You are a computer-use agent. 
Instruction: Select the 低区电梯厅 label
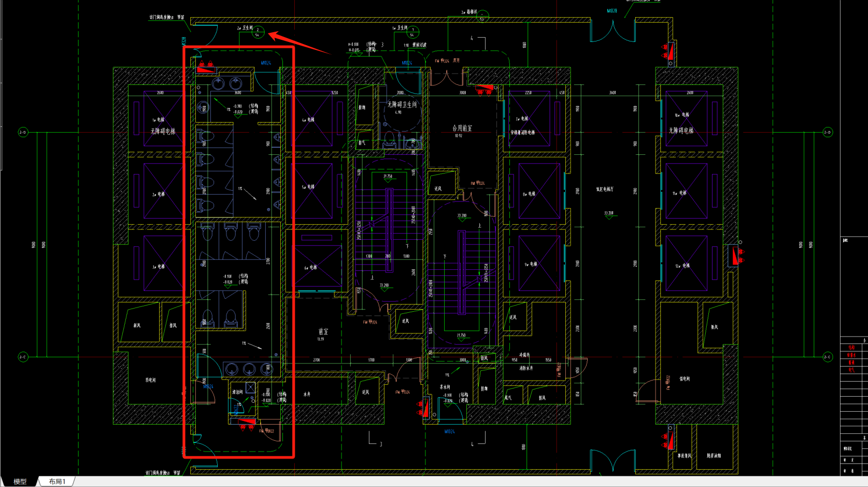[x=604, y=189]
